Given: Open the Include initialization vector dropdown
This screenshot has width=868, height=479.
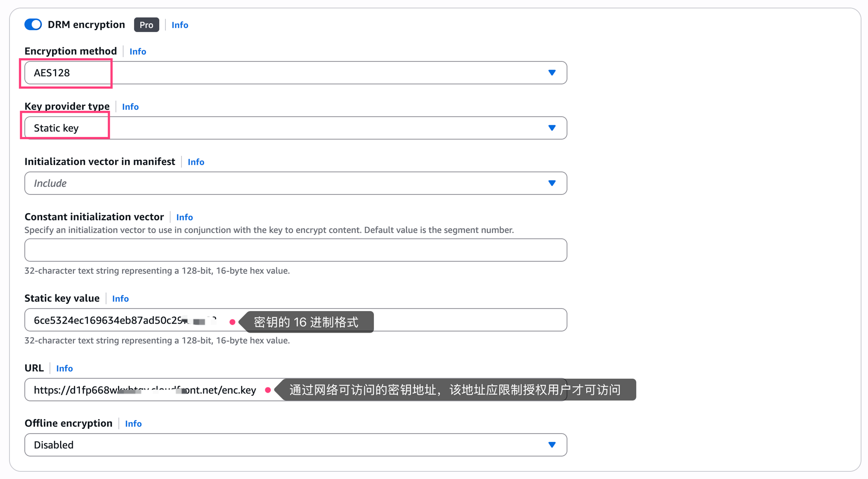Looking at the screenshot, I should (x=295, y=183).
